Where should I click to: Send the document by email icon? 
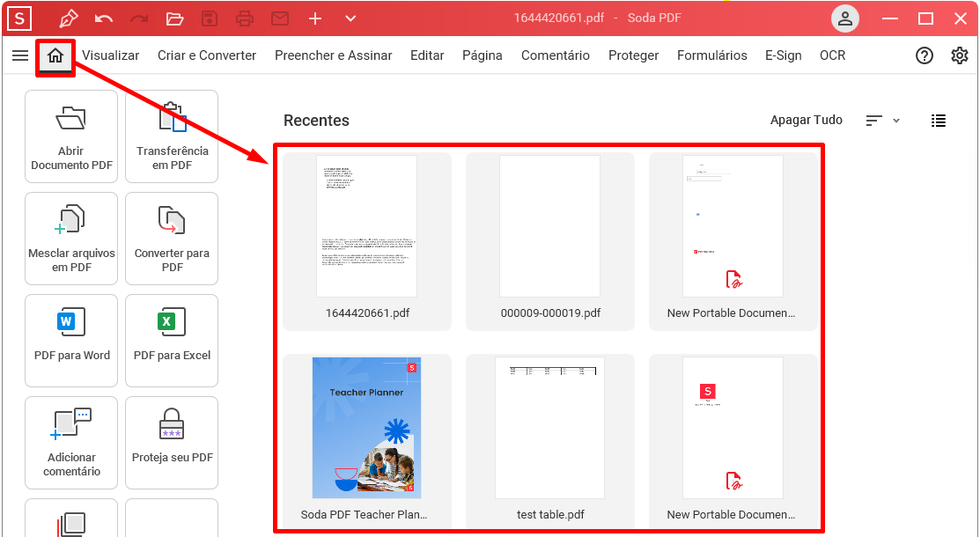click(280, 18)
